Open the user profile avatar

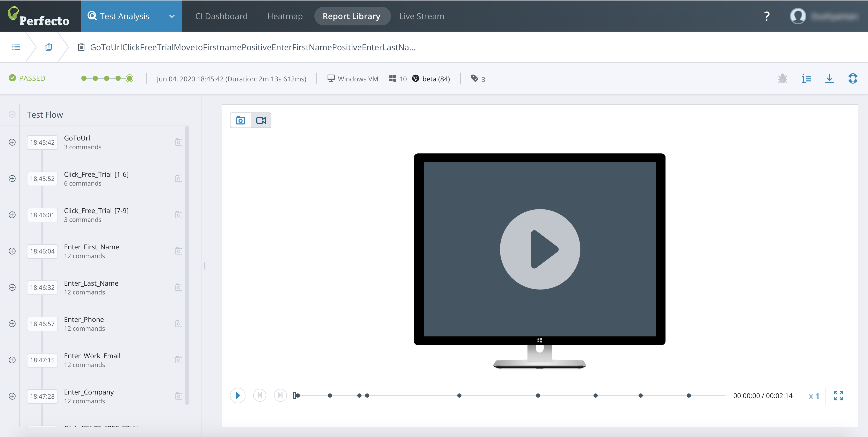[x=798, y=16]
